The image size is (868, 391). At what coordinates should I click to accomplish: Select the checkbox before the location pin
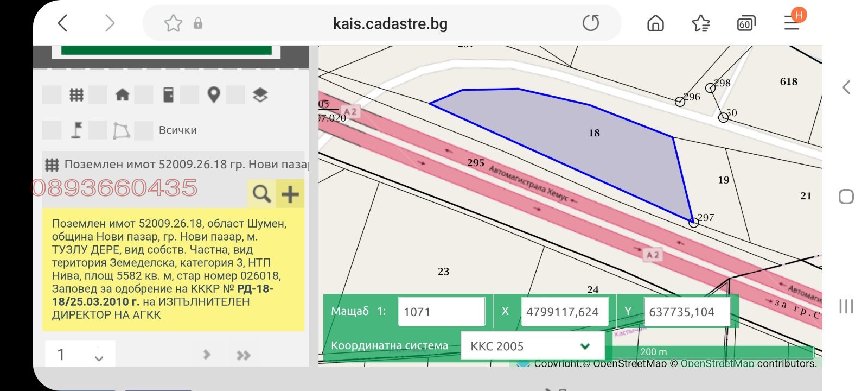pyautogui.click(x=189, y=95)
